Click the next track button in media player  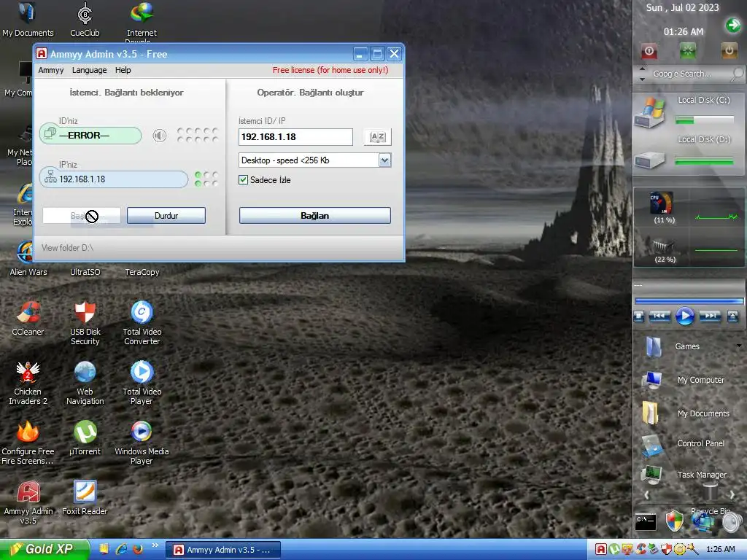710,316
